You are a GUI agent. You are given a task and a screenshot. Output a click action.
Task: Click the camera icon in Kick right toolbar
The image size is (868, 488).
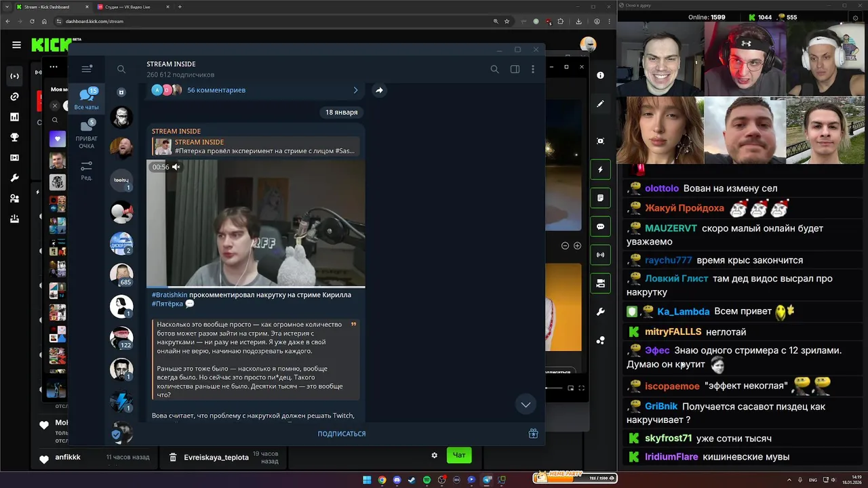(x=600, y=283)
